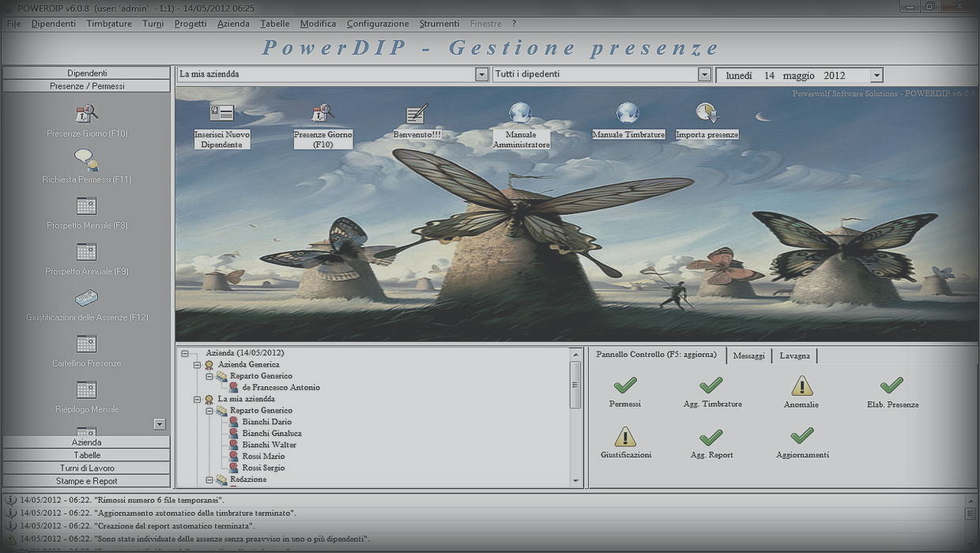Image resolution: width=980 pixels, height=553 pixels.
Task: Collapse Reparto Generico under La mia aziendda
Action: [x=209, y=411]
